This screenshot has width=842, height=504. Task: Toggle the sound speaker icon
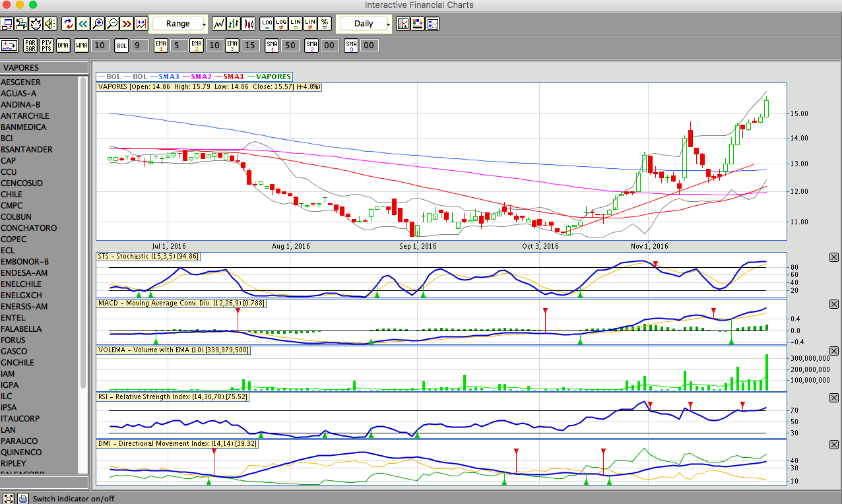pyautogui.click(x=50, y=24)
